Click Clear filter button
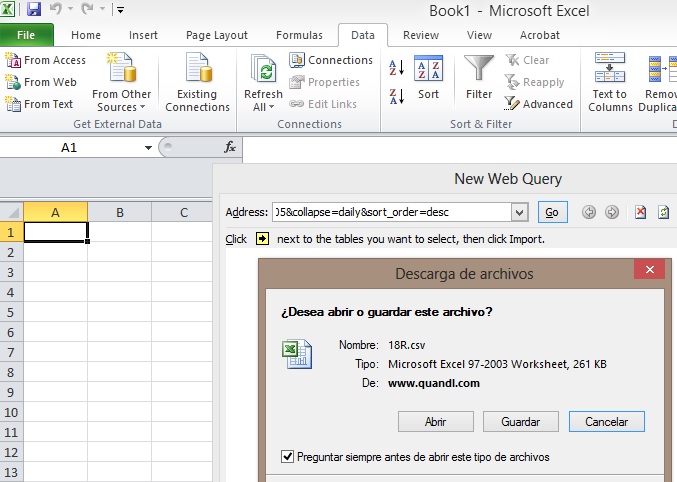The width and height of the screenshot is (677, 482). pos(527,60)
